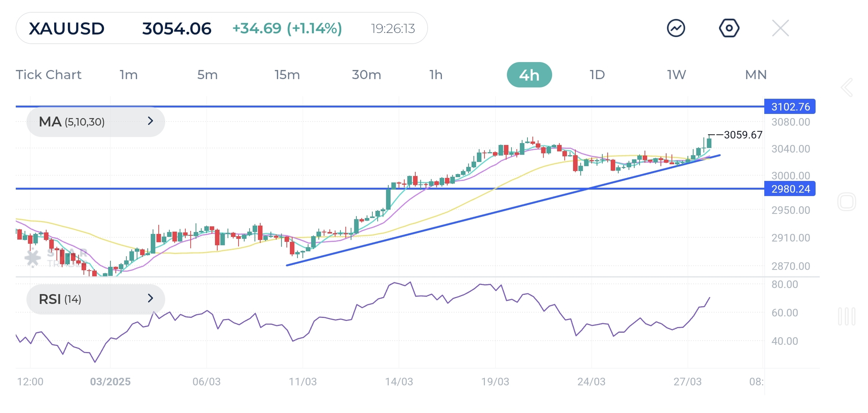Select the 1W weekly timeframe

click(676, 75)
